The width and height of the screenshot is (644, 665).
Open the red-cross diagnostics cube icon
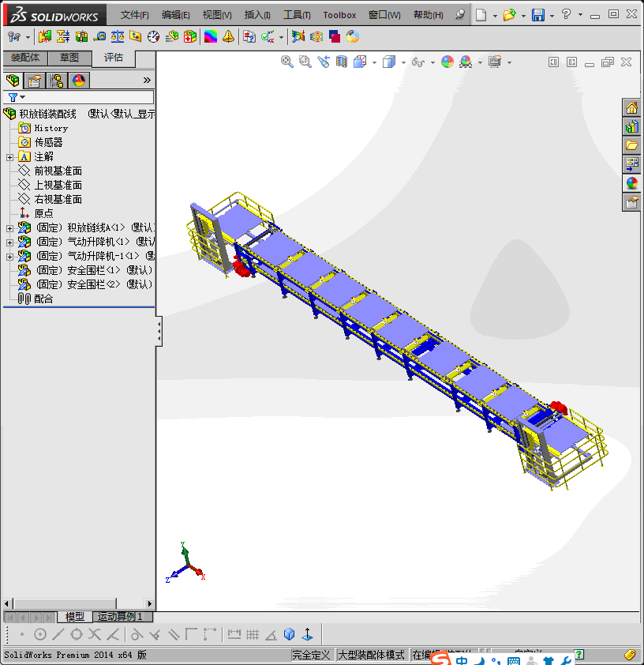coord(190,37)
